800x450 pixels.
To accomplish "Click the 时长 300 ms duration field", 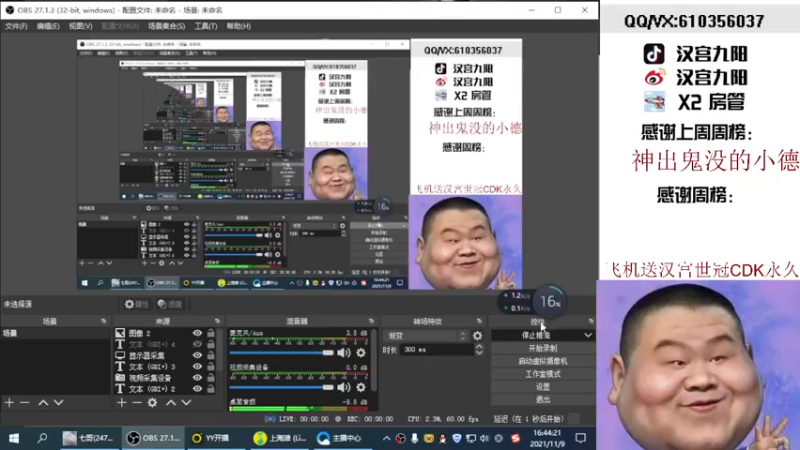I will pyautogui.click(x=436, y=349).
